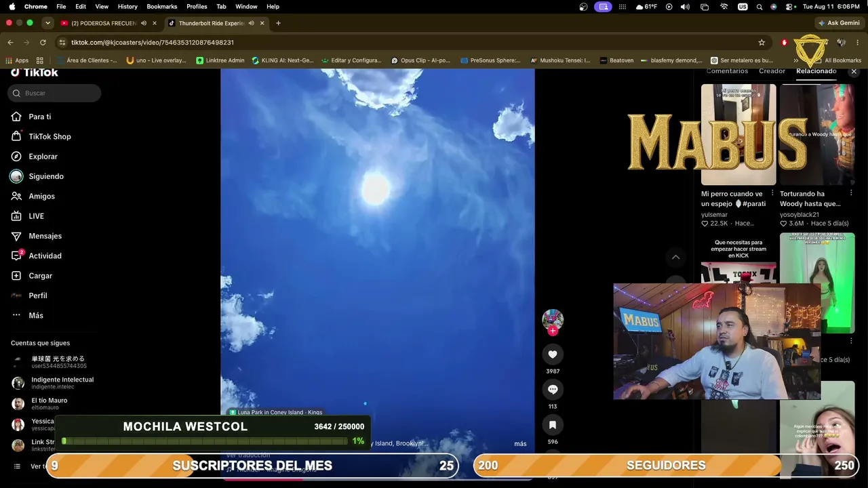Open the Opus Clip bookmark

420,60
